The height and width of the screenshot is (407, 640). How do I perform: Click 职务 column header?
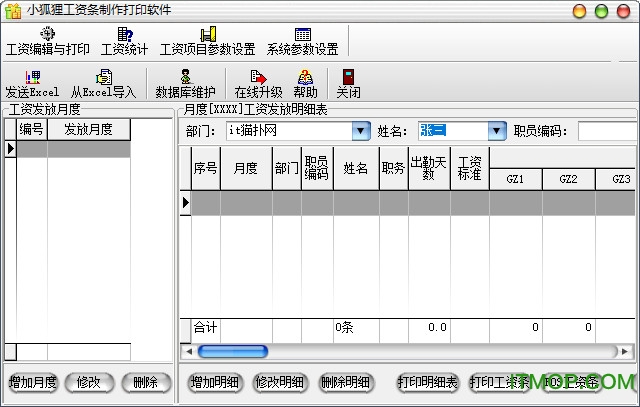[x=393, y=168]
